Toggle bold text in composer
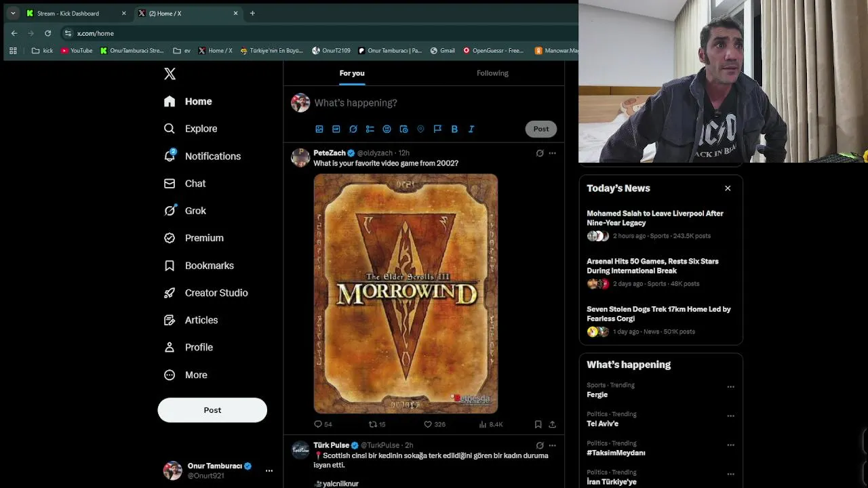The width and height of the screenshot is (868, 488). coord(454,129)
